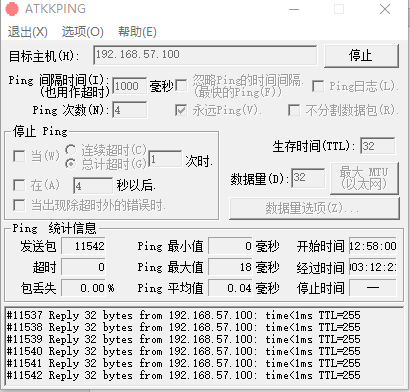Click the 次时 timeout count field
This screenshot has height=392, width=410.
point(165,159)
